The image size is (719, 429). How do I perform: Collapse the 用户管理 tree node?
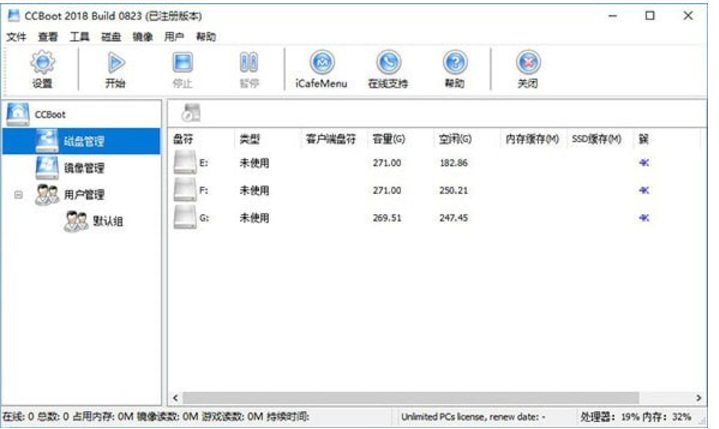click(18, 195)
